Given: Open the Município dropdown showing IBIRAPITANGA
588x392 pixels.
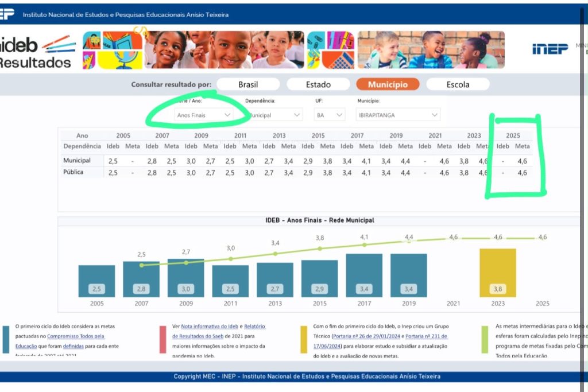Looking at the screenshot, I should [398, 115].
